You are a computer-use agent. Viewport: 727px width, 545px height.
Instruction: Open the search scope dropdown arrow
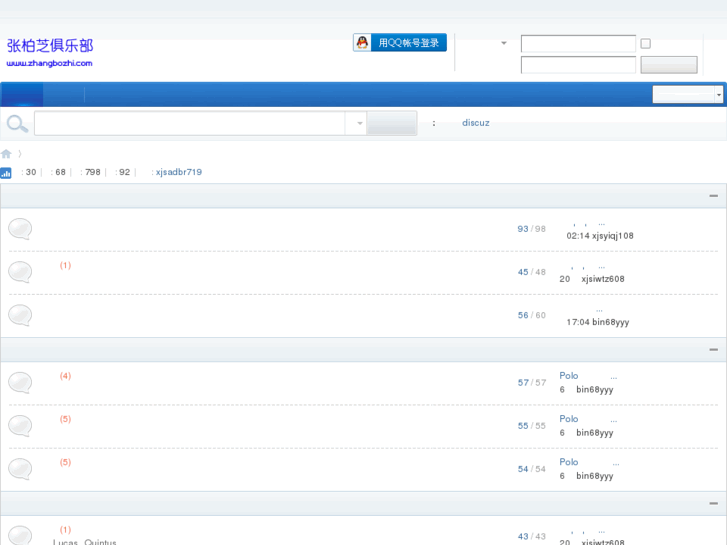359,123
